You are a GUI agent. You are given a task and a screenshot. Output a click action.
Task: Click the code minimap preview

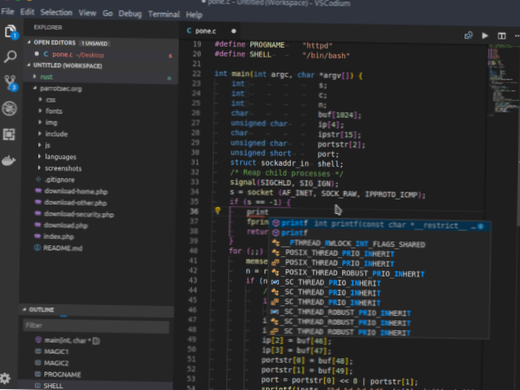[502, 80]
